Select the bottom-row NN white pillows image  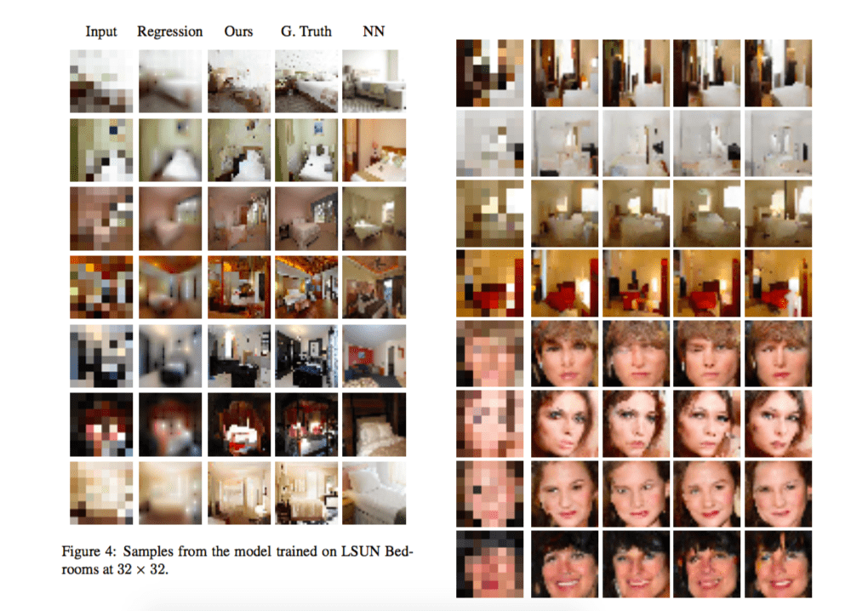[374, 492]
